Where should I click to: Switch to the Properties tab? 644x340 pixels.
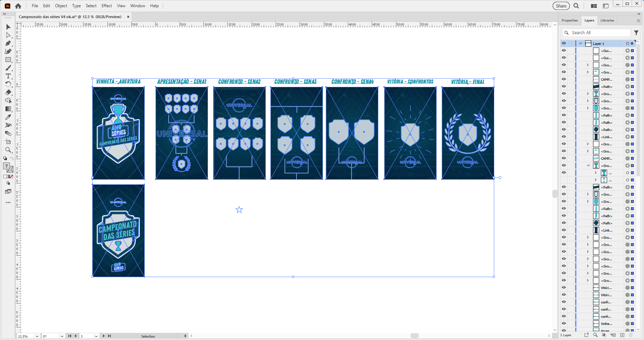pos(569,21)
